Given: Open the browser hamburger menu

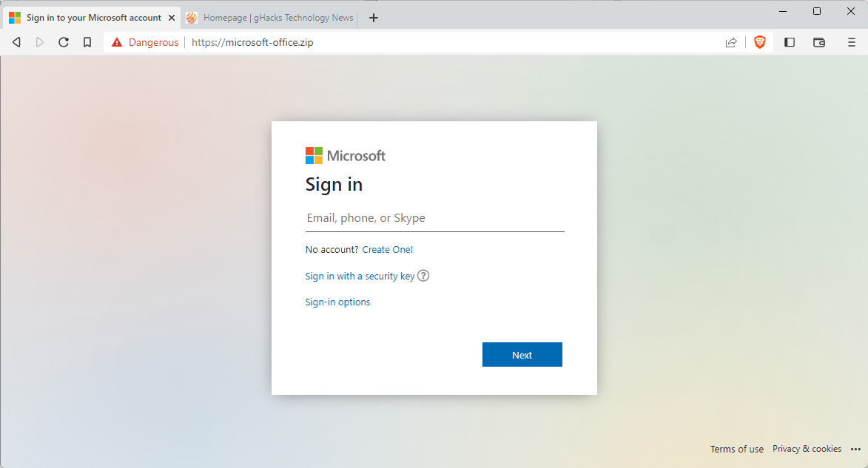Looking at the screenshot, I should [852, 42].
